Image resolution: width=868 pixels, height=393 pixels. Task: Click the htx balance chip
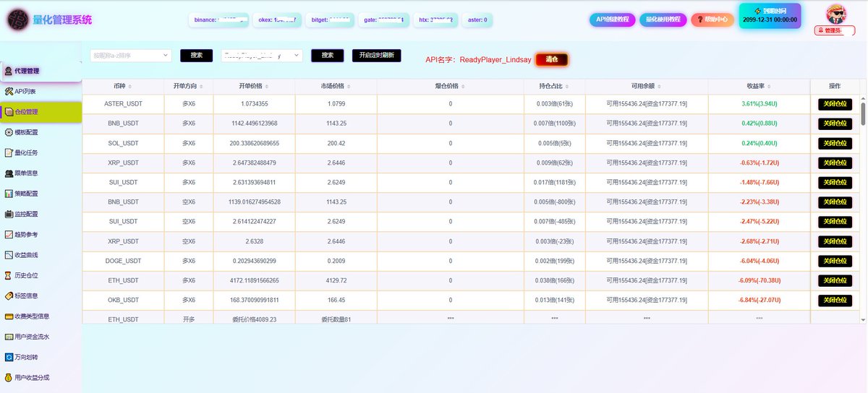click(x=435, y=20)
